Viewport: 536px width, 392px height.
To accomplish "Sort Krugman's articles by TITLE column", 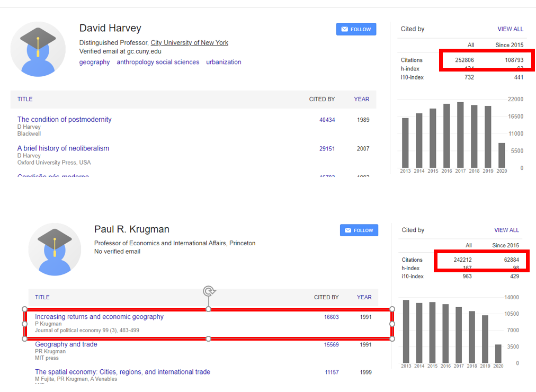I will (x=42, y=297).
